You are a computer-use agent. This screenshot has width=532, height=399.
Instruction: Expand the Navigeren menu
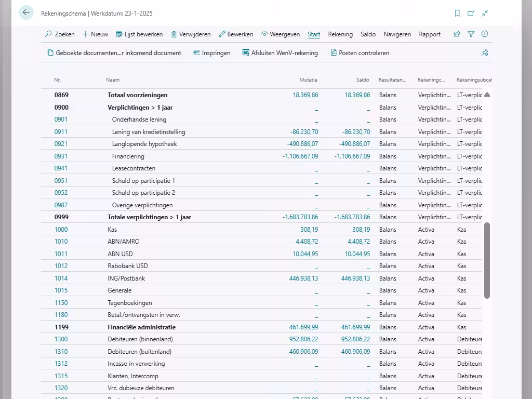(x=397, y=34)
